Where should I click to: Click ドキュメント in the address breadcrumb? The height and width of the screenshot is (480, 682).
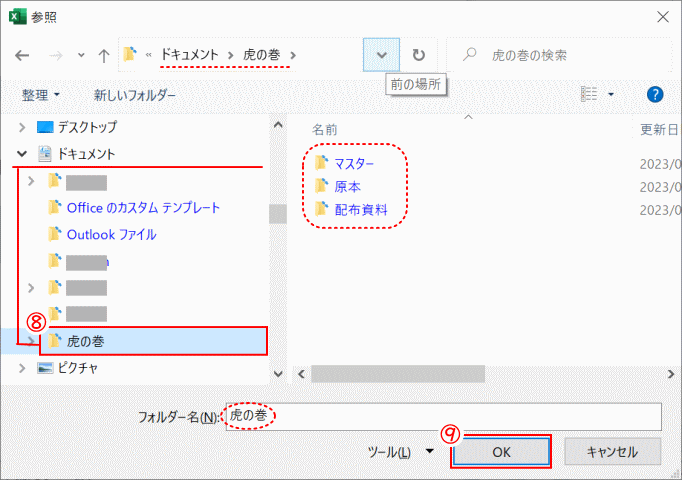click(x=190, y=54)
